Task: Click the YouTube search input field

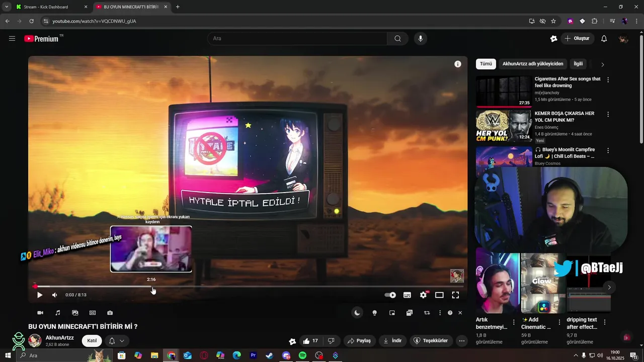Action: pos(297,39)
